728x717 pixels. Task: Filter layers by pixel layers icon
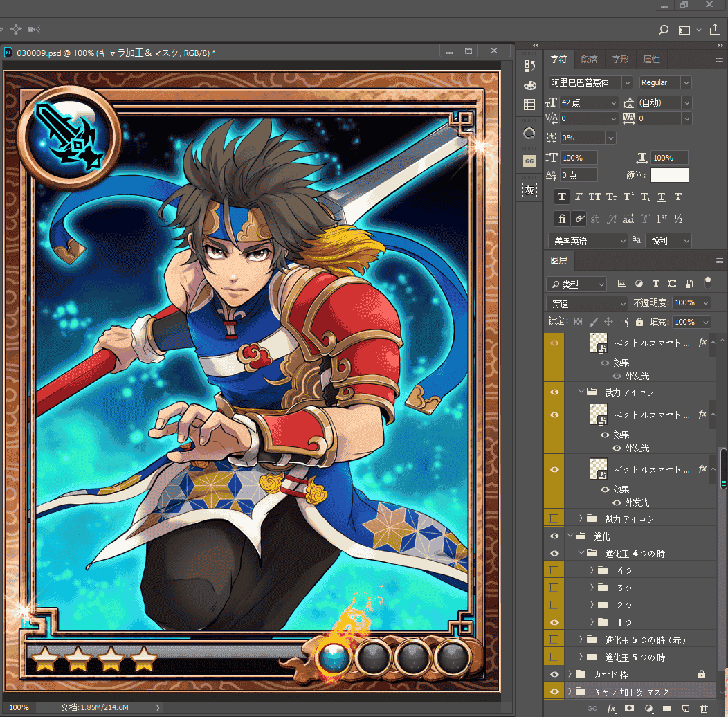pos(622,283)
